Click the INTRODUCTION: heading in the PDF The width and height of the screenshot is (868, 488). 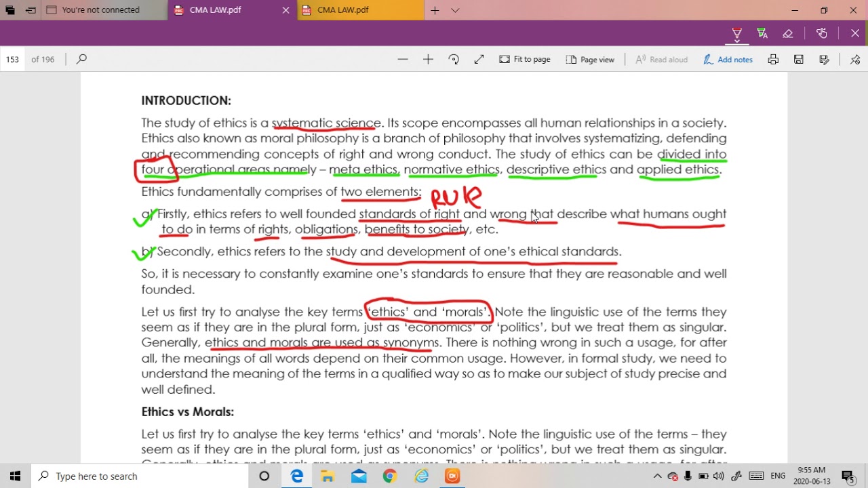[x=186, y=100]
